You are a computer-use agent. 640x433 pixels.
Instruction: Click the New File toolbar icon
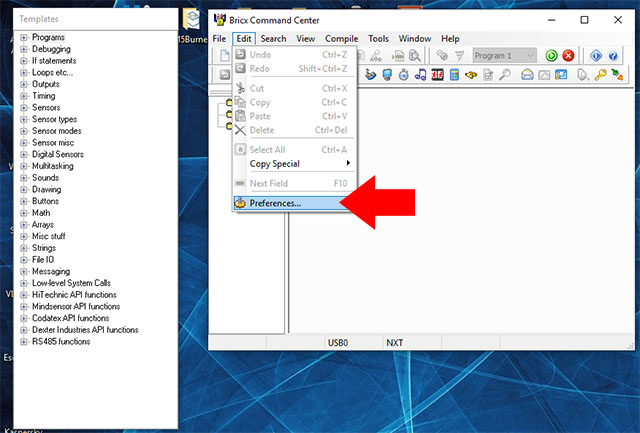(x=224, y=55)
